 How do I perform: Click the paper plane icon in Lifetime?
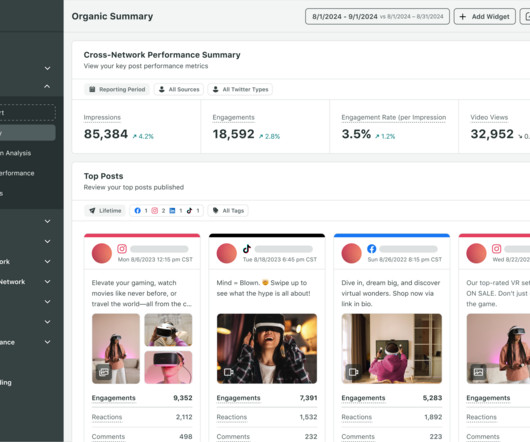coord(92,211)
